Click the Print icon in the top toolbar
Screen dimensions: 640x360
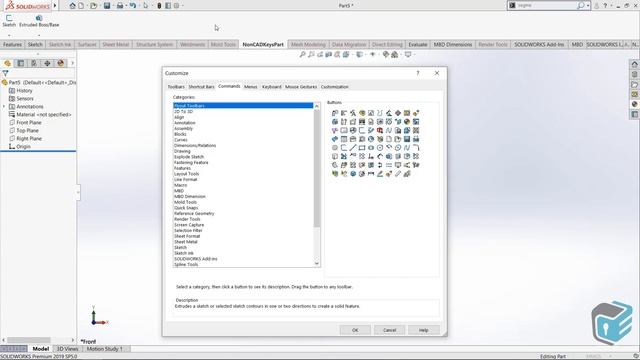(x=120, y=6)
